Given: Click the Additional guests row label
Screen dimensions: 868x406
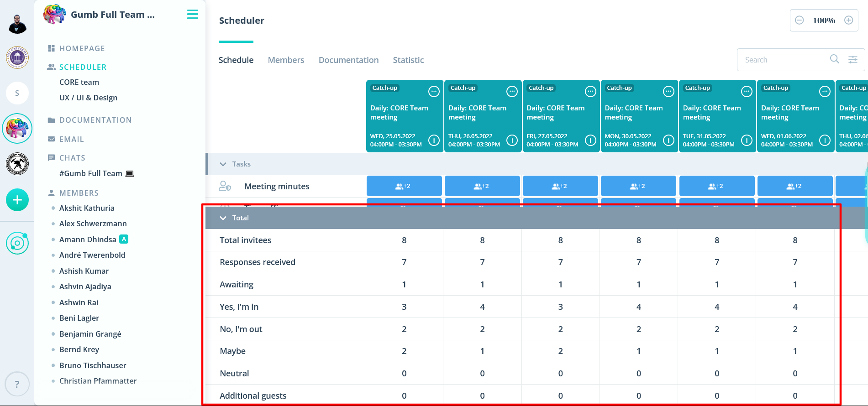Looking at the screenshot, I should point(253,396).
